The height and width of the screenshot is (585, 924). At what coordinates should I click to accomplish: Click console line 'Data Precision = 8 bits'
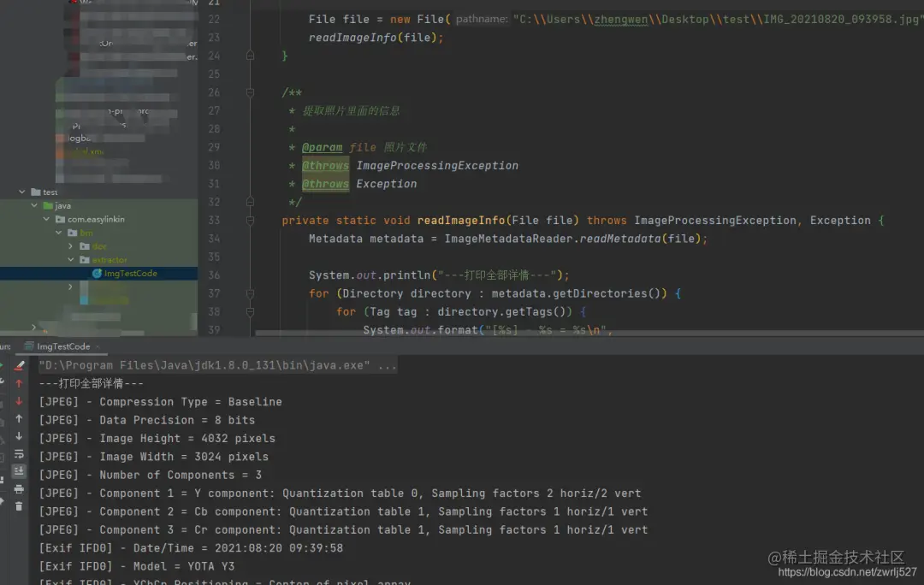[147, 420]
